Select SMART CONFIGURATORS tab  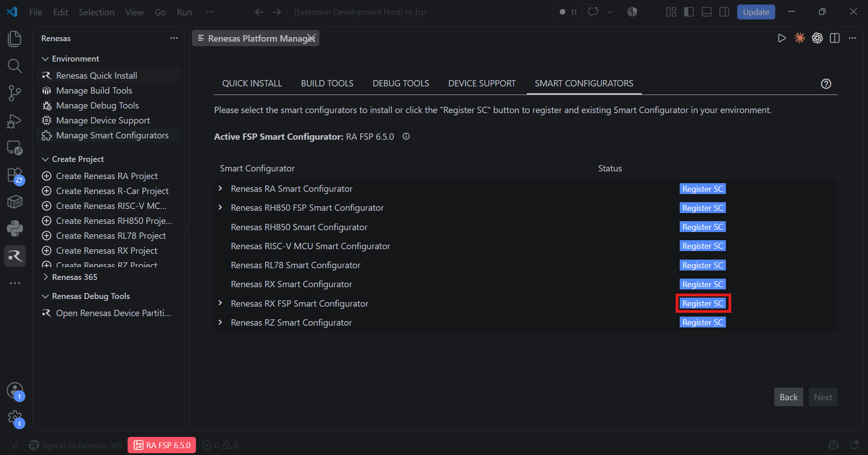(584, 83)
